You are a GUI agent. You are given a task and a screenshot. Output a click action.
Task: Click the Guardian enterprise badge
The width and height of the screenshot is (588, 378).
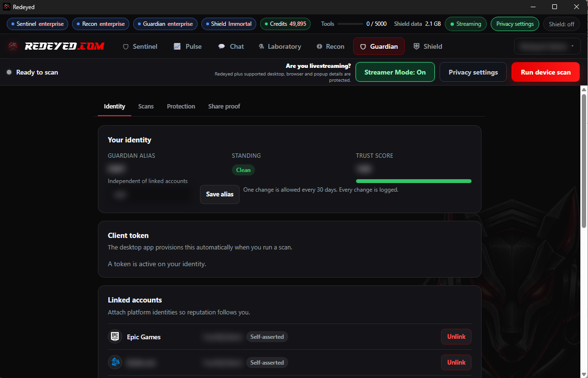point(165,24)
